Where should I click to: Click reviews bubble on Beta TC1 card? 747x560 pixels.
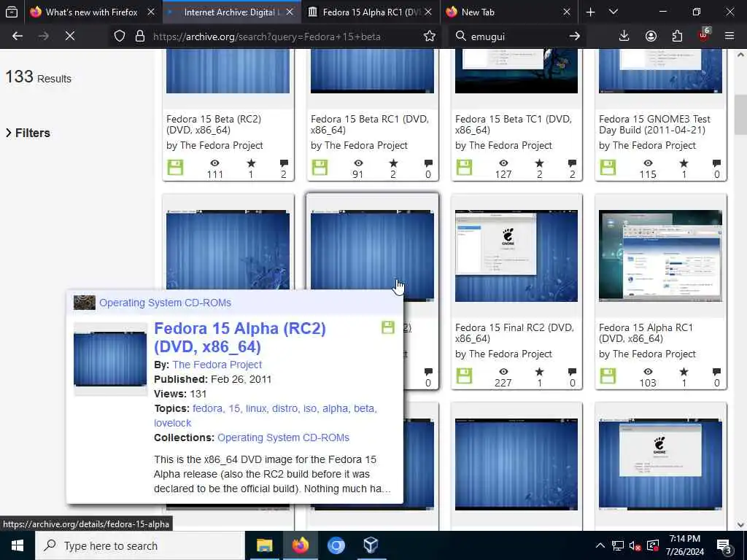coord(572,163)
